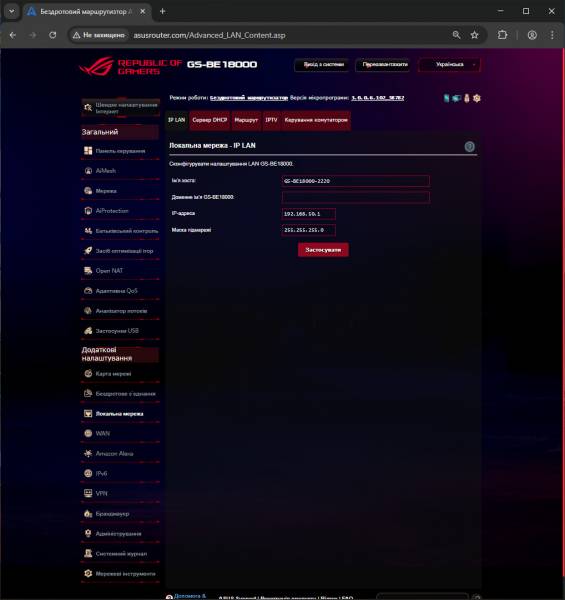Reload the current page
565x600 pixels.
(53, 35)
